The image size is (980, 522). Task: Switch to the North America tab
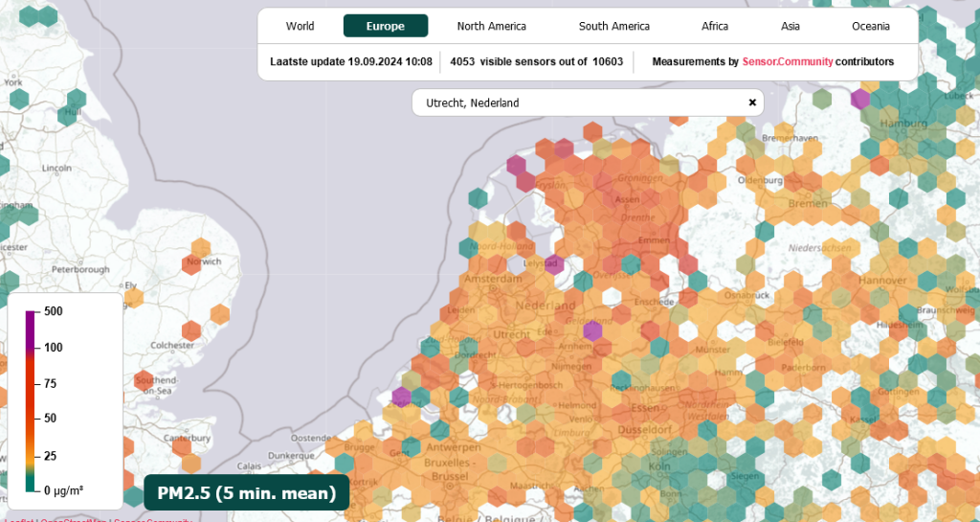click(491, 26)
